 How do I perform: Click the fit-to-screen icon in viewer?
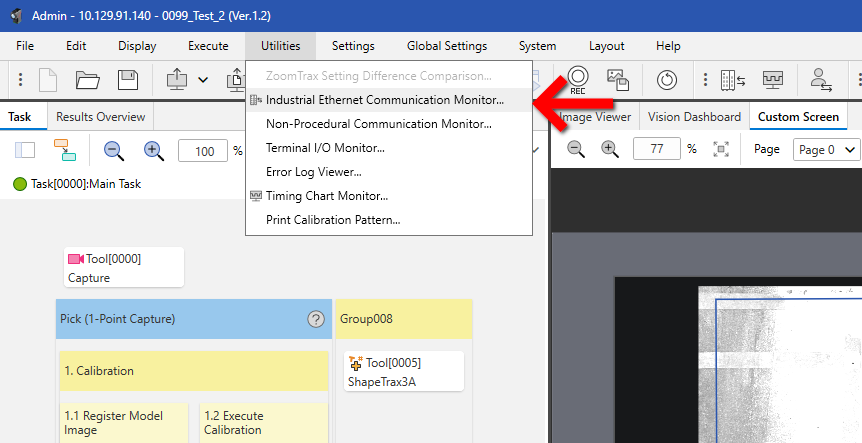click(721, 149)
